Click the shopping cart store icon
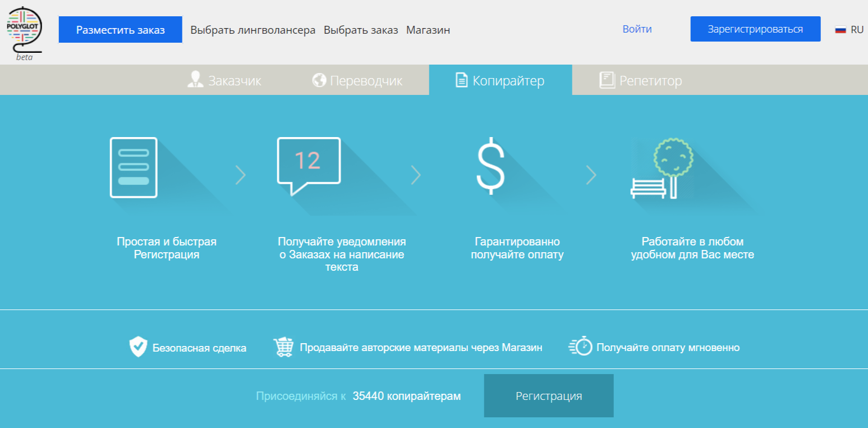This screenshot has height=428, width=868. click(283, 347)
